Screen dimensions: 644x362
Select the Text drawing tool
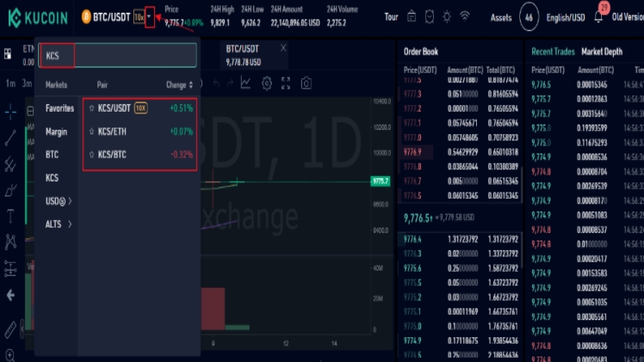[10, 215]
